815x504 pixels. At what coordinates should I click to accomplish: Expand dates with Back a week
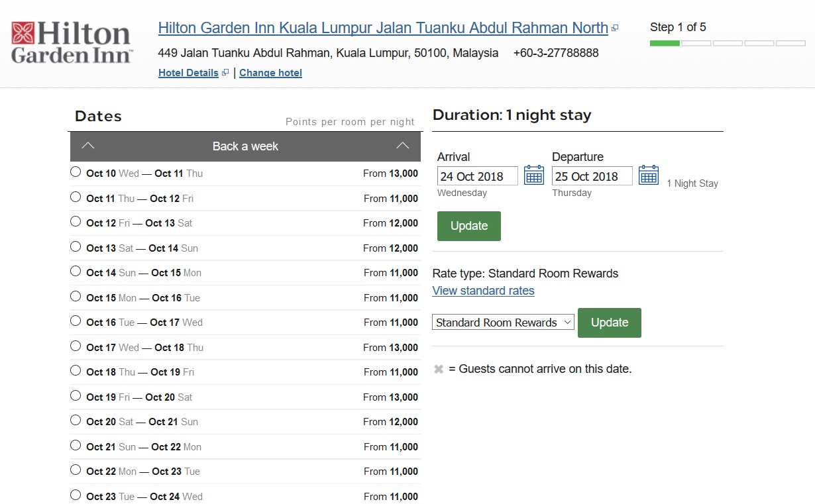(x=245, y=146)
